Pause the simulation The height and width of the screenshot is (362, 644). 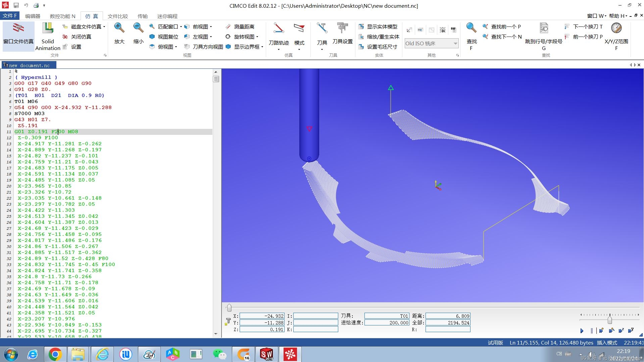pyautogui.click(x=592, y=331)
